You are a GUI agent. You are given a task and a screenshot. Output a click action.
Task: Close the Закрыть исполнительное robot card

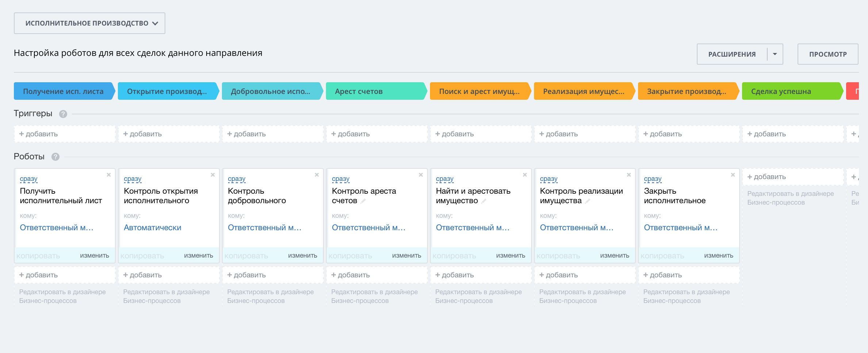(x=733, y=175)
